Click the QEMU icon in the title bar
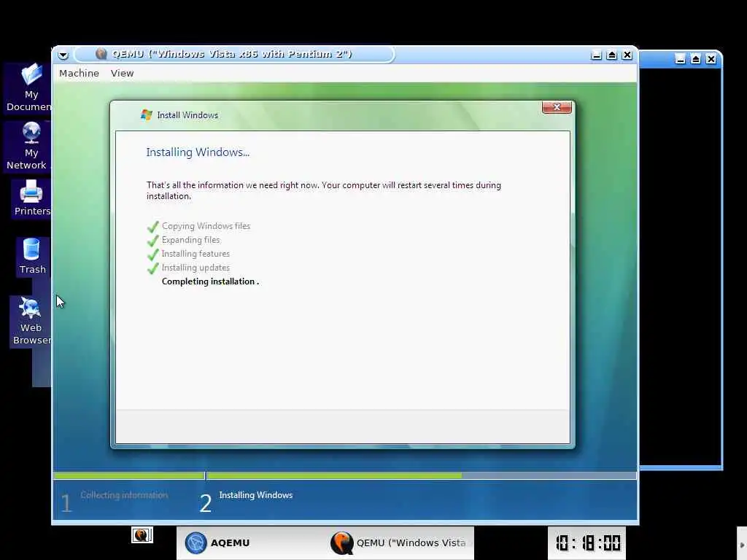The width and height of the screenshot is (747, 560). (x=101, y=54)
